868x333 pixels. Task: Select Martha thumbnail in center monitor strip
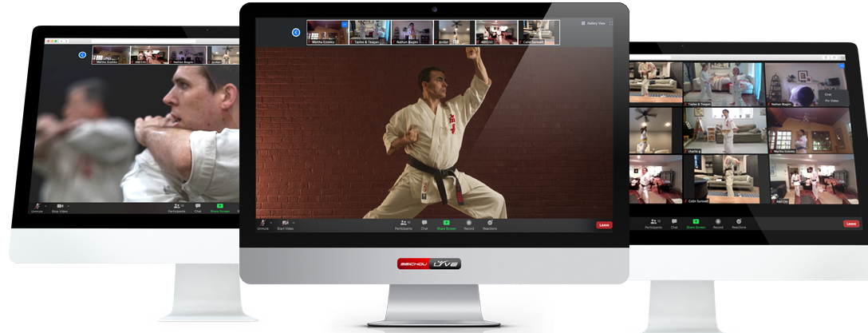328,32
